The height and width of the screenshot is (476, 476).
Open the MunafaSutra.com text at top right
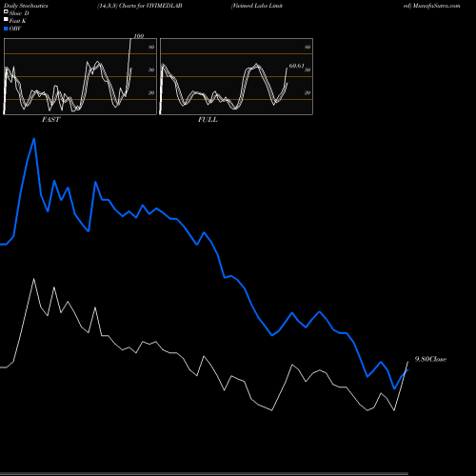coord(436,6)
